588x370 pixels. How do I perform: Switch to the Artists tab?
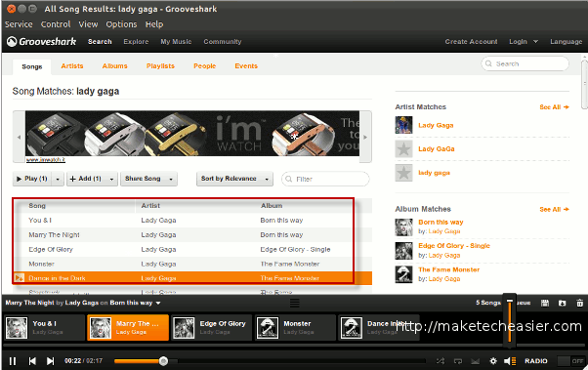[72, 66]
